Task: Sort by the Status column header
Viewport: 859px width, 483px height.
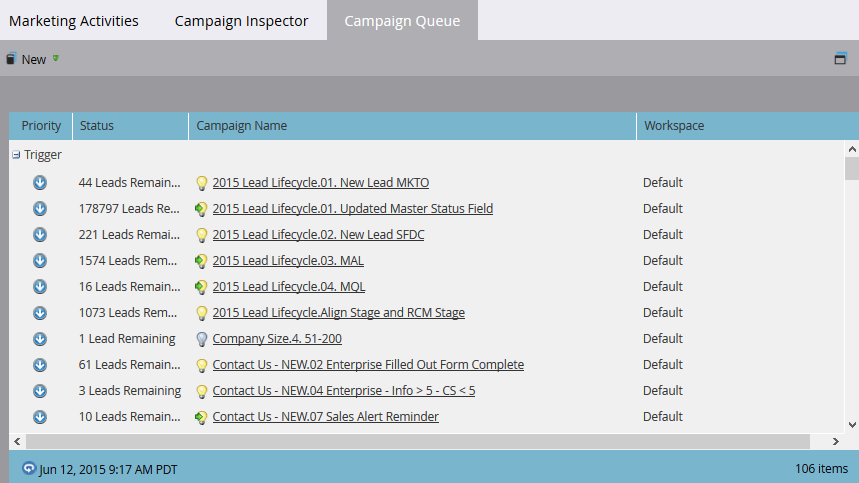Action: click(130, 126)
